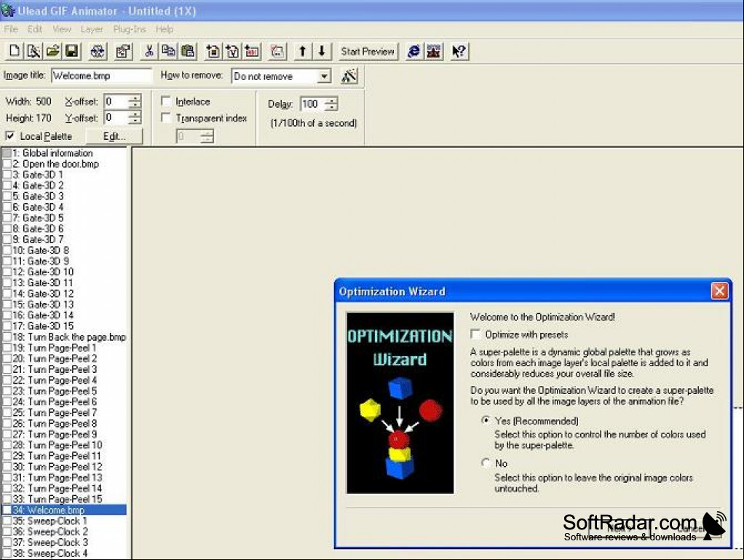Click the Image title input field
The image size is (744, 560).
(x=101, y=76)
